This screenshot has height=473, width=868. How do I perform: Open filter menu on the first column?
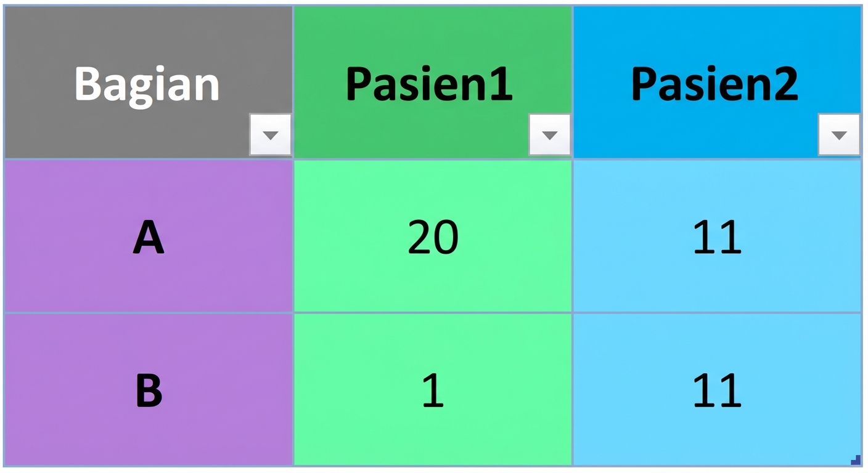[270, 134]
